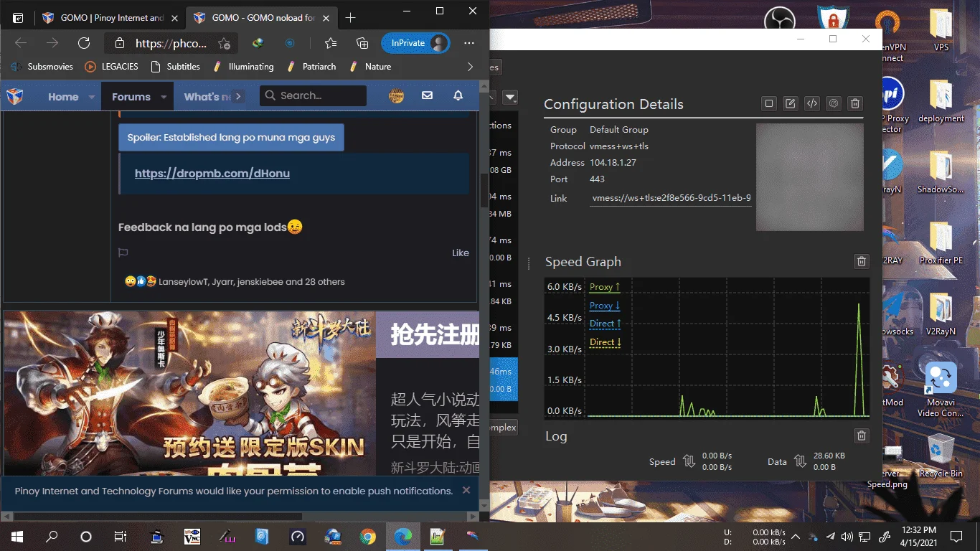This screenshot has width=980, height=551.
Task: Click the Edge address bar URL
Action: 171,43
